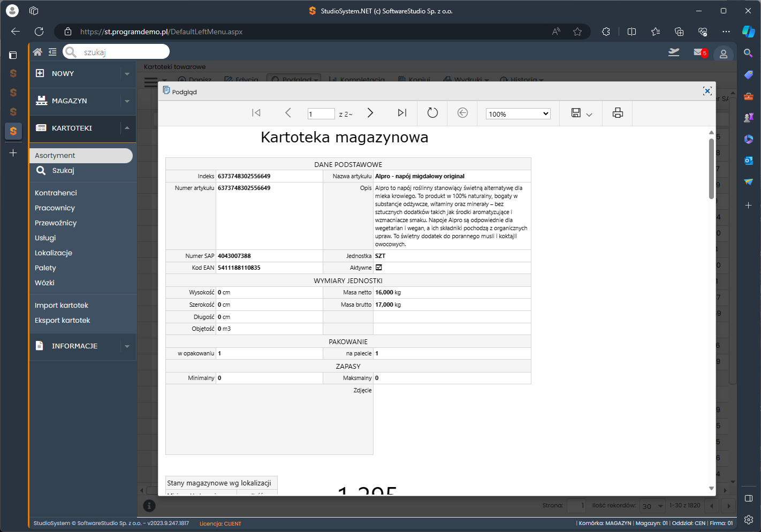Image resolution: width=761 pixels, height=532 pixels.
Task: Select Asortyment in the sidebar
Action: tap(81, 155)
